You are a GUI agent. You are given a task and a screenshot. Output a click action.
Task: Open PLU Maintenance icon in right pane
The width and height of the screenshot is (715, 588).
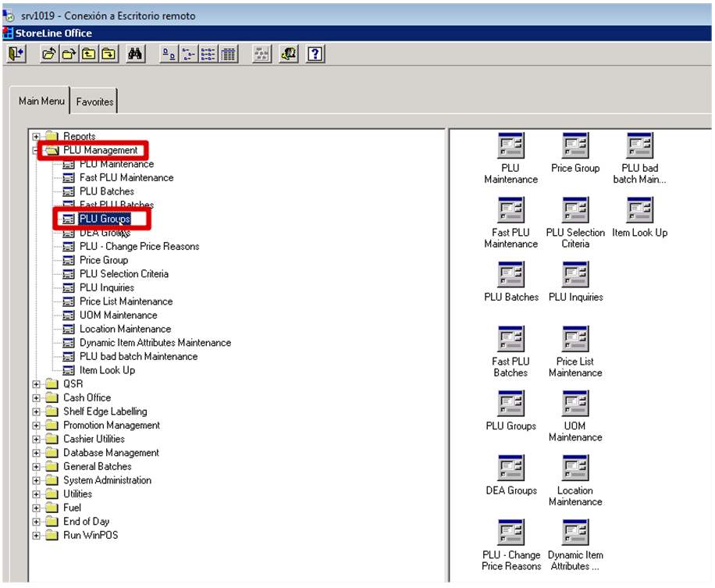(510, 147)
